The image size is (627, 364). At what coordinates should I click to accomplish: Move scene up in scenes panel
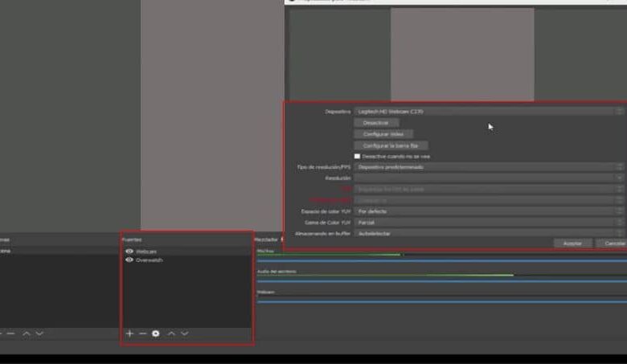pos(27,333)
